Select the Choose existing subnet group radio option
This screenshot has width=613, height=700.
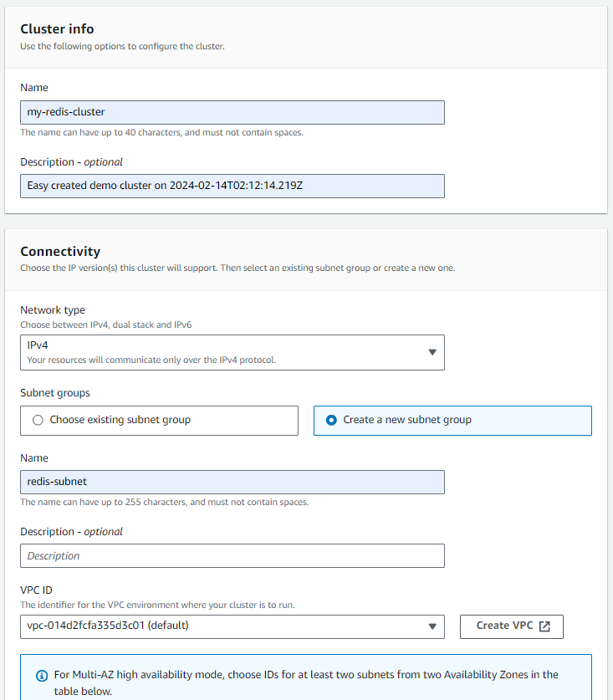159,420
